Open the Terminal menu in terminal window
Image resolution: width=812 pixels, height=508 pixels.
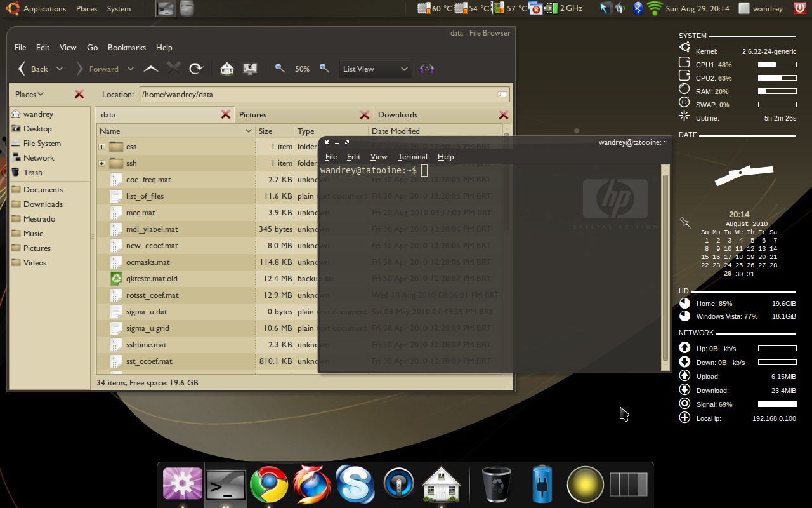[412, 156]
